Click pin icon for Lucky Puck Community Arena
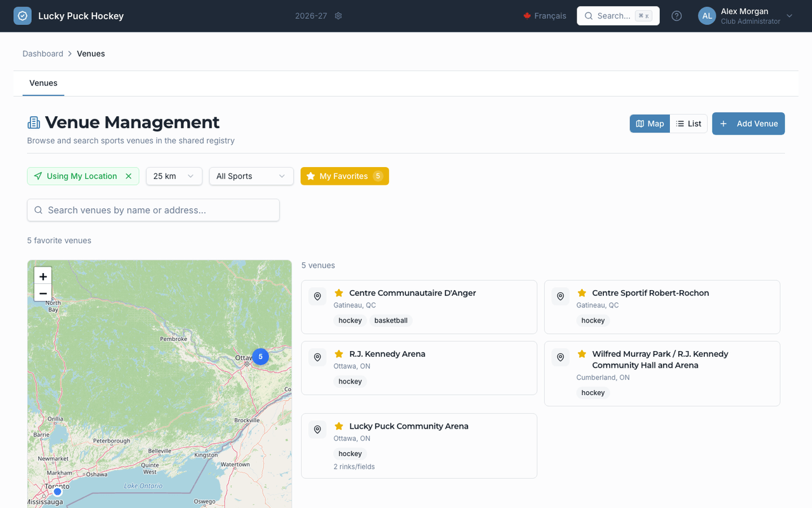The height and width of the screenshot is (508, 812). pos(318,429)
